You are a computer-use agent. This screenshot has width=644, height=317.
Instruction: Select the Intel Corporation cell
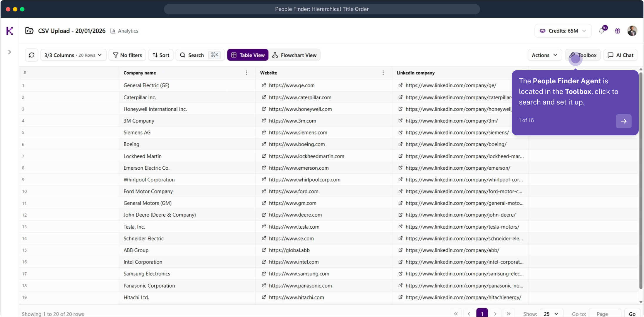(x=187, y=262)
